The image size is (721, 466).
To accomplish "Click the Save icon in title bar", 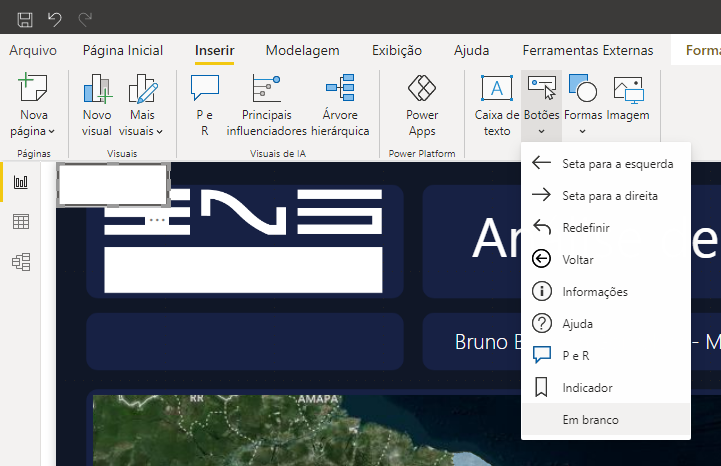I will pos(25,20).
